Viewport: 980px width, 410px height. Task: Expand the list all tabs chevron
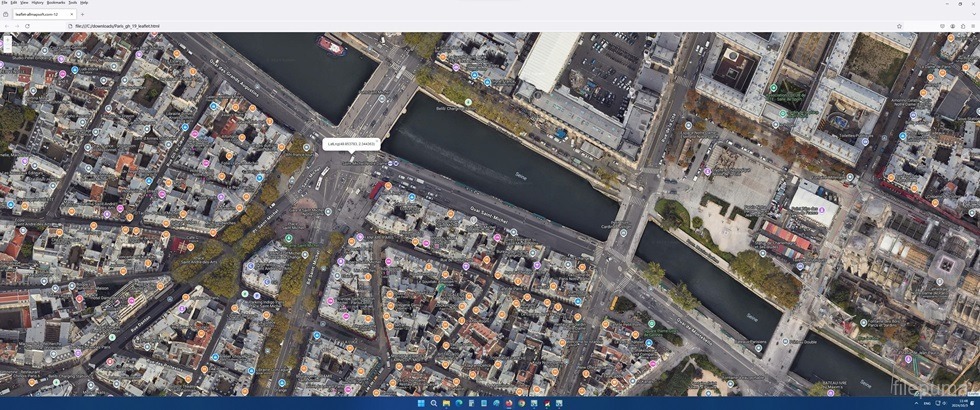click(972, 14)
